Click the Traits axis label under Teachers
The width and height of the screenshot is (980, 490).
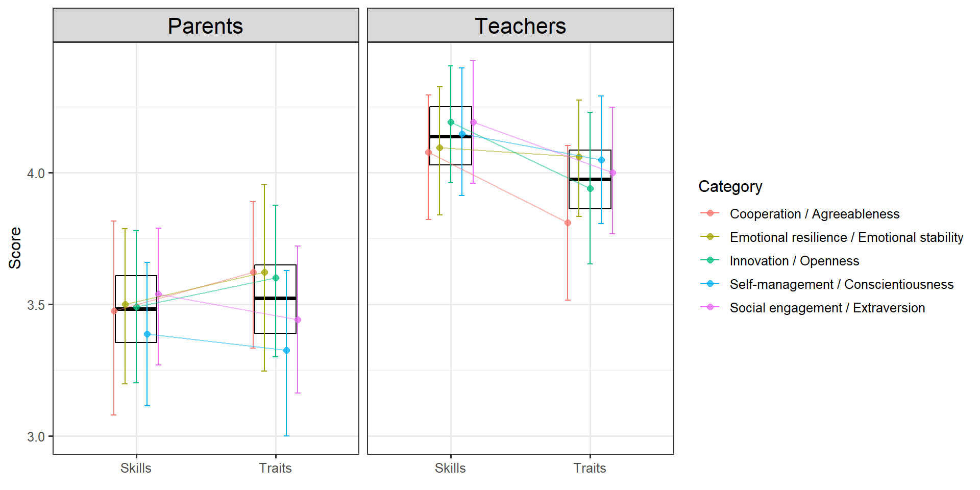pyautogui.click(x=590, y=468)
